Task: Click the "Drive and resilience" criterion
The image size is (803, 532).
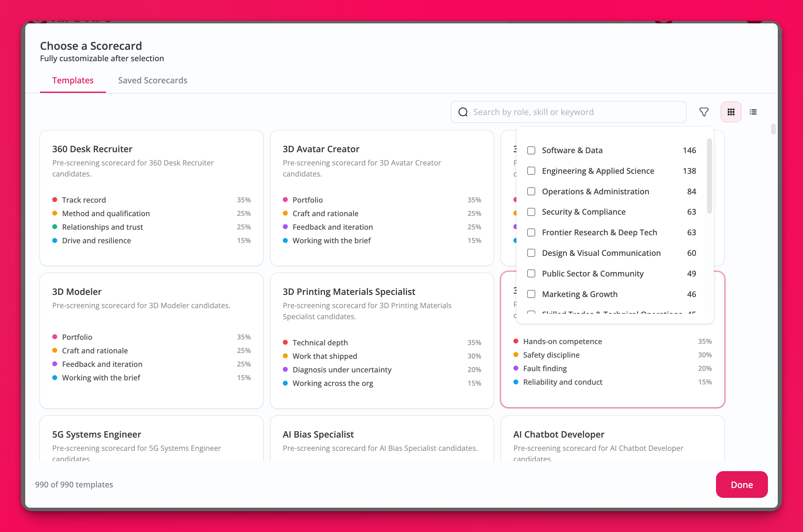Action: tap(96, 240)
